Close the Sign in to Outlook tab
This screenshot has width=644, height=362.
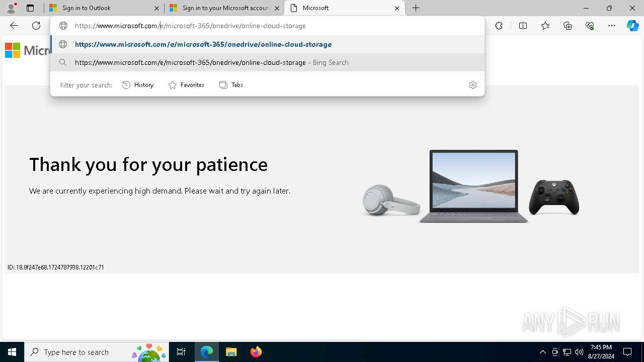tap(156, 8)
